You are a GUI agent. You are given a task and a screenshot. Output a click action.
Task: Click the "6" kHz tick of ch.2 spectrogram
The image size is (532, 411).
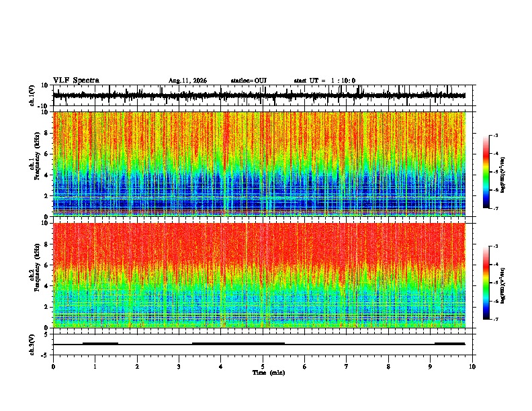point(46,265)
